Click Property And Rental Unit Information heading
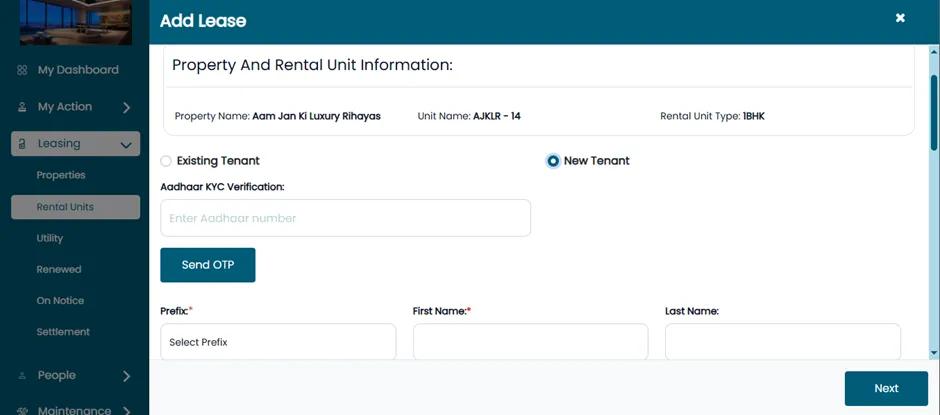 click(x=312, y=65)
